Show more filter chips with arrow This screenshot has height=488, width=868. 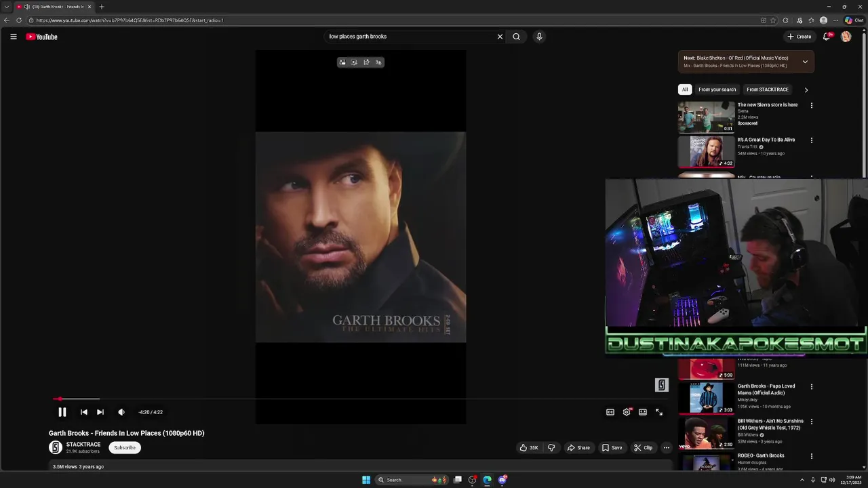[x=806, y=89]
